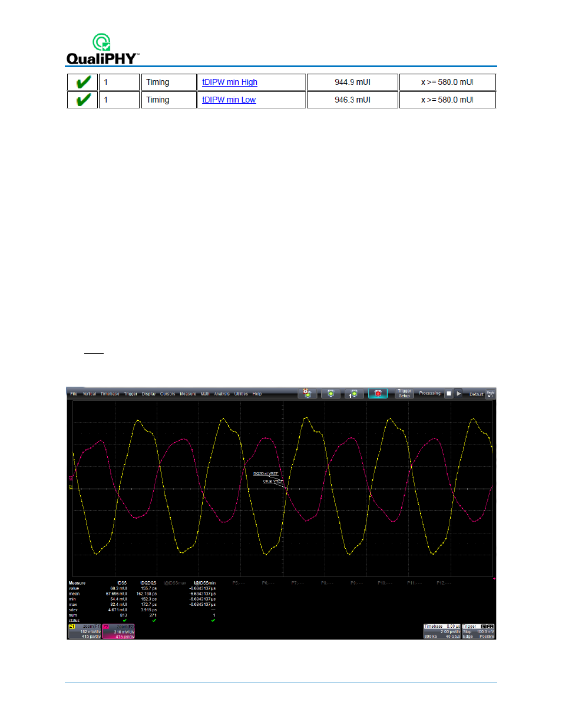
Task: Open the Trigger descriptor box
Action: (478, 631)
